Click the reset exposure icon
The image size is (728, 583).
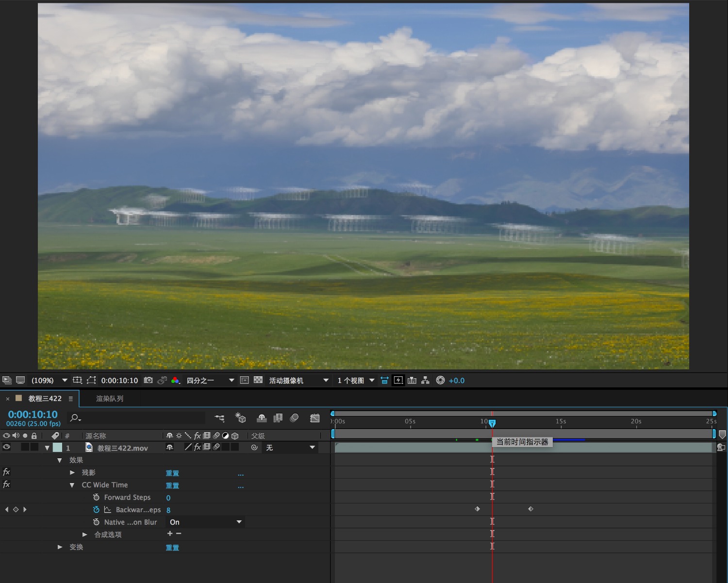click(x=440, y=380)
